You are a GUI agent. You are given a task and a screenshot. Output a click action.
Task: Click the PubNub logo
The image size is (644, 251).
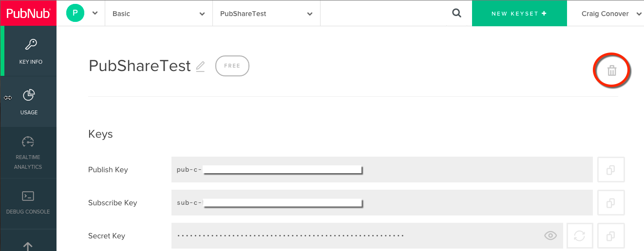28,13
